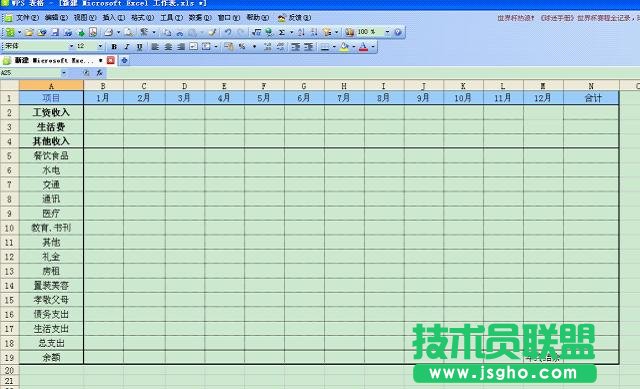This screenshot has height=389, width=640.
Task: Open Print Preview from the toolbar
Action: [128, 32]
